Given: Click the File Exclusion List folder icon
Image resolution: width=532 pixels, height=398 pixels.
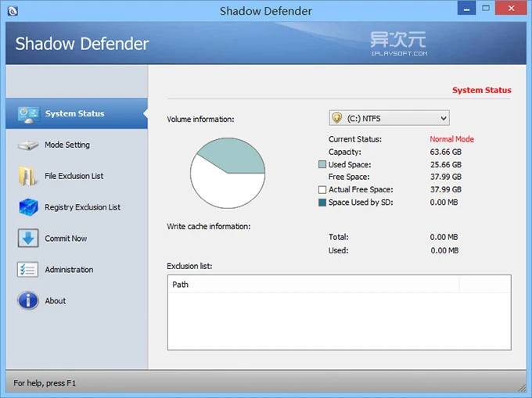Looking at the screenshot, I should pyautogui.click(x=27, y=176).
